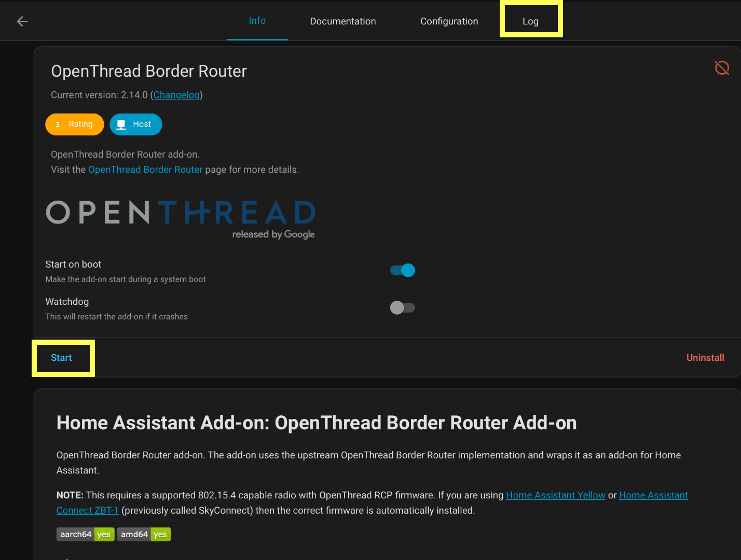Visit the OpenThread Border Router page link
Viewport: 741px width, 560px height.
pyautogui.click(x=145, y=170)
